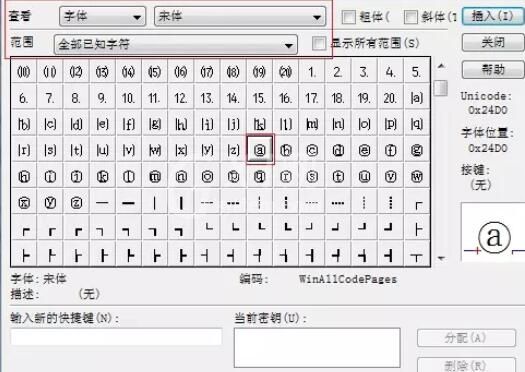Enable 显示所有范围 checkbox
The width and height of the screenshot is (525, 372).
point(319,43)
